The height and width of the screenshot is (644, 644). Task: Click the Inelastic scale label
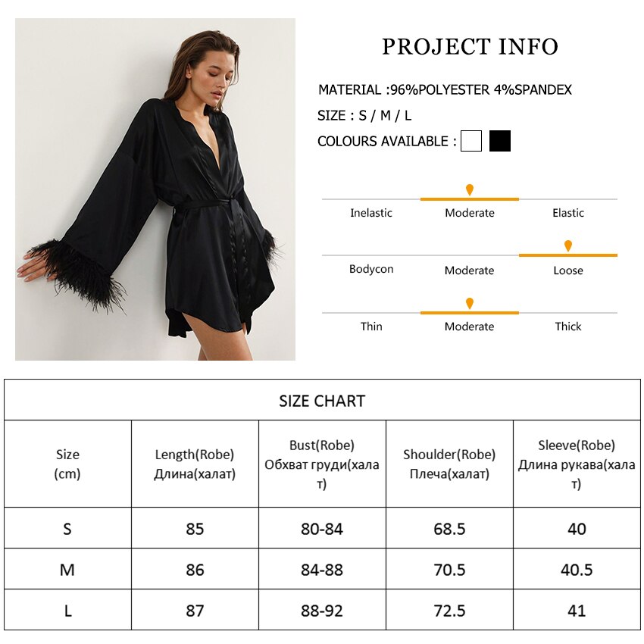coord(371,213)
